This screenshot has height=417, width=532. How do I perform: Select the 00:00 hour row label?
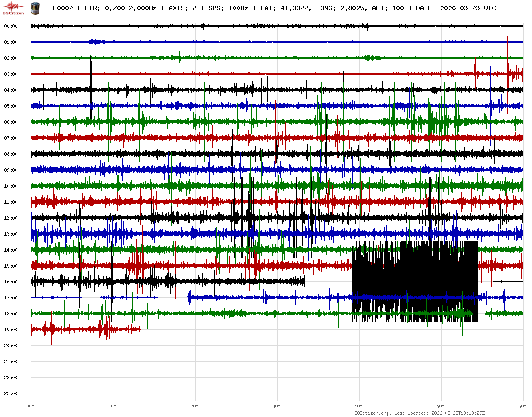tap(11, 26)
